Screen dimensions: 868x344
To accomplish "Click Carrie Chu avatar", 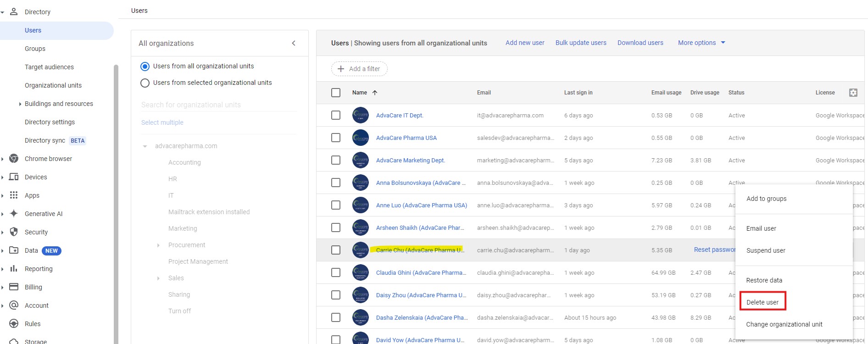I will click(361, 250).
